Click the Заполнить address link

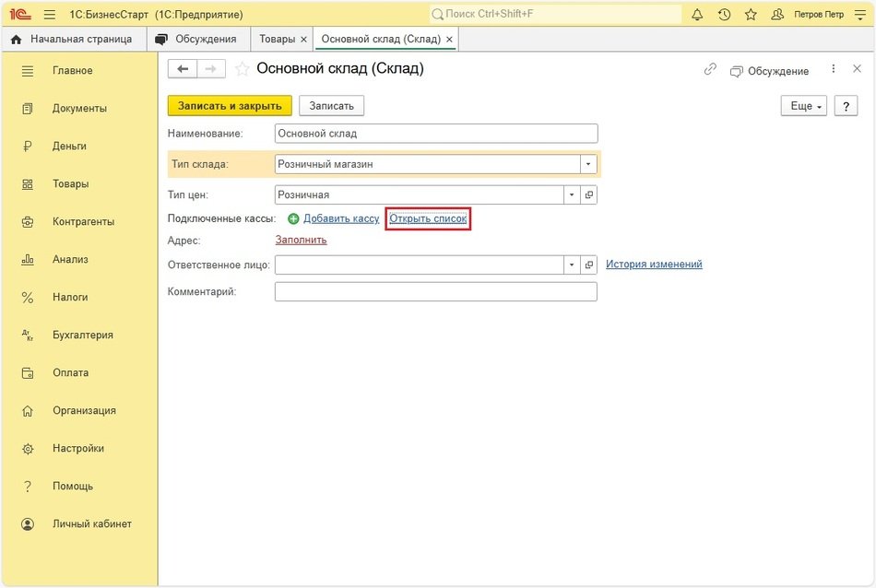pos(301,240)
